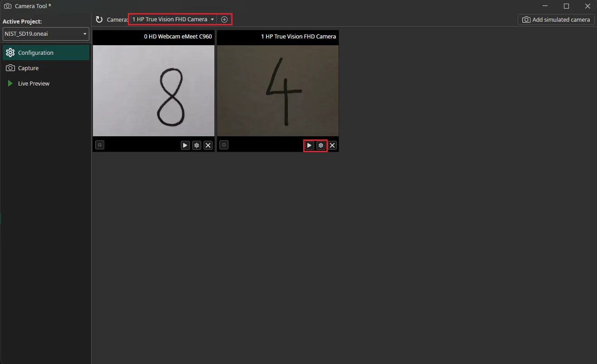
Task: Open HP True Vision FHD Camera settings gear
Action: (320, 145)
